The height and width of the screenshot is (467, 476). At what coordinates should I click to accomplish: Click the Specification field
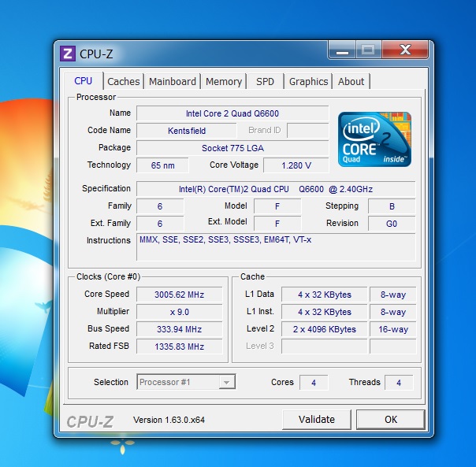pyautogui.click(x=275, y=189)
